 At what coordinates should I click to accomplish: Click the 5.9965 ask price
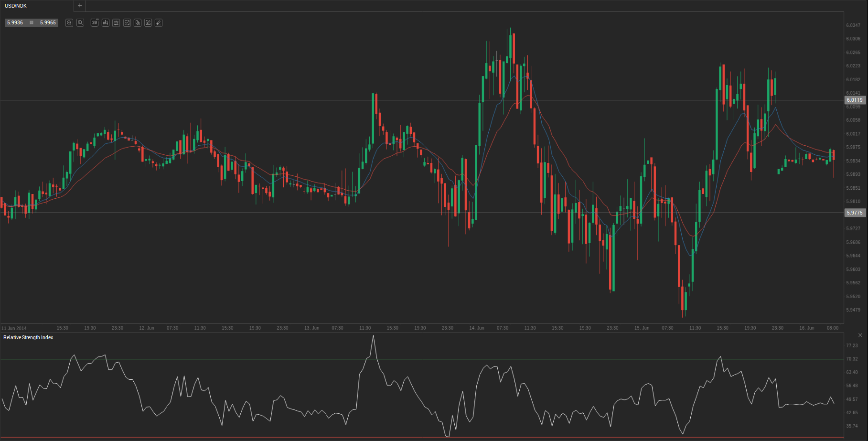tap(48, 23)
